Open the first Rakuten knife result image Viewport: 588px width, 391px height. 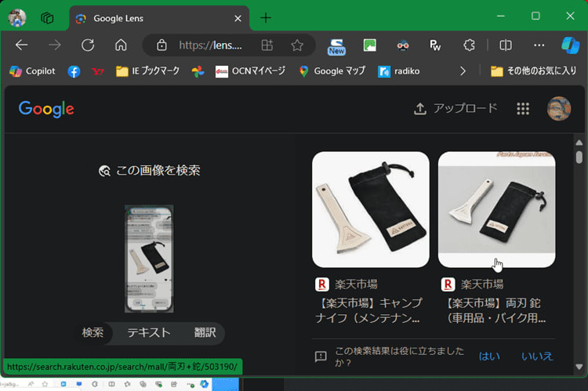pos(370,209)
